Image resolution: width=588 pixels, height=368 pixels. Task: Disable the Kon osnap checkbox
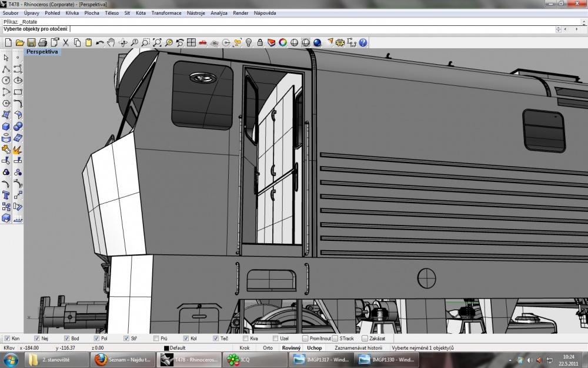7,339
